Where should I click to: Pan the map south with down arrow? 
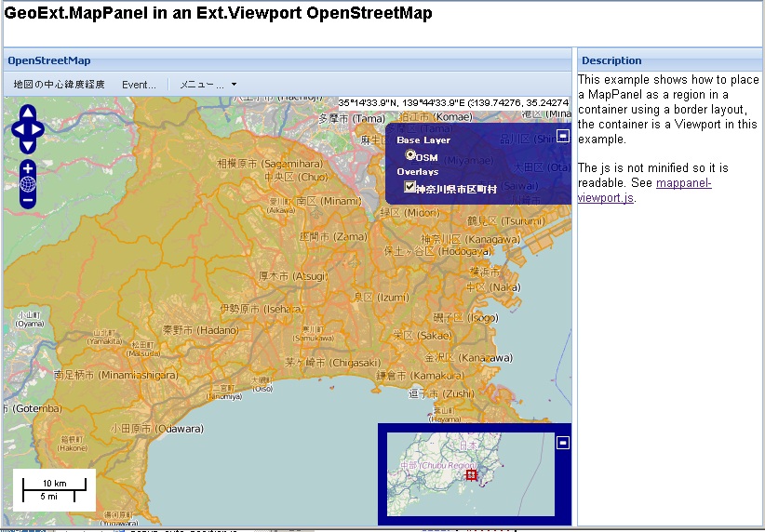pos(28,145)
